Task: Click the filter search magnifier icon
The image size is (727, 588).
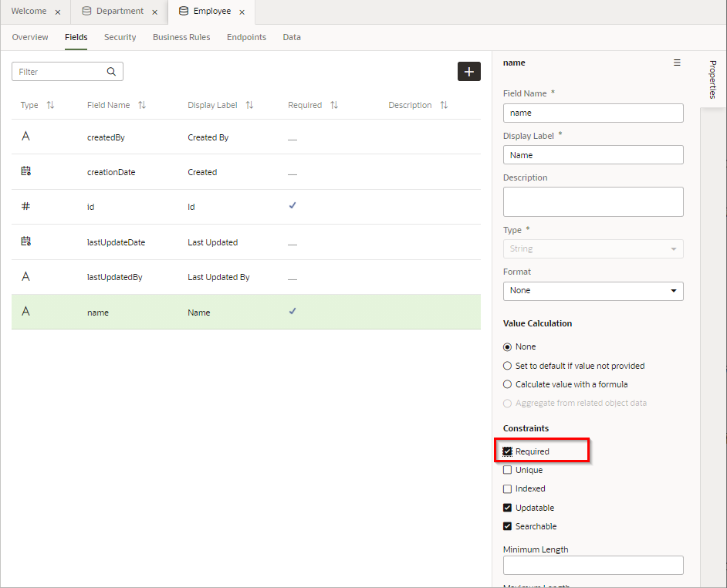Action: click(112, 72)
